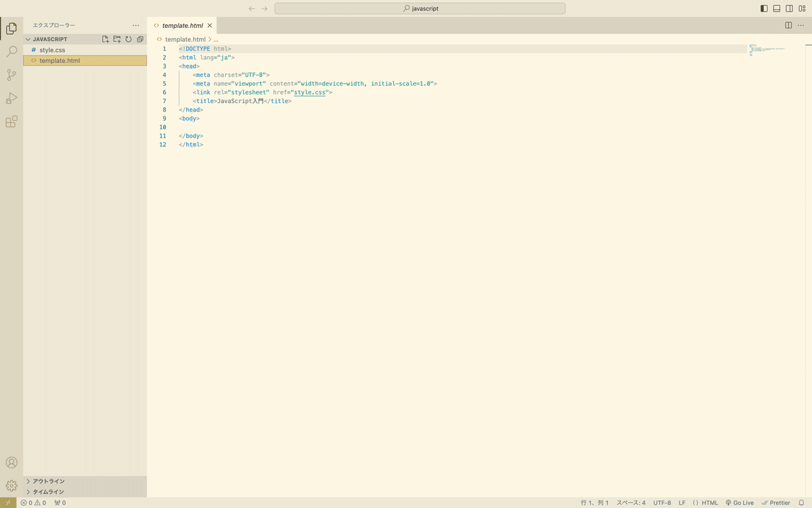This screenshot has height=508, width=812.
Task: Change file encoding UTF-8
Action: [x=662, y=503]
